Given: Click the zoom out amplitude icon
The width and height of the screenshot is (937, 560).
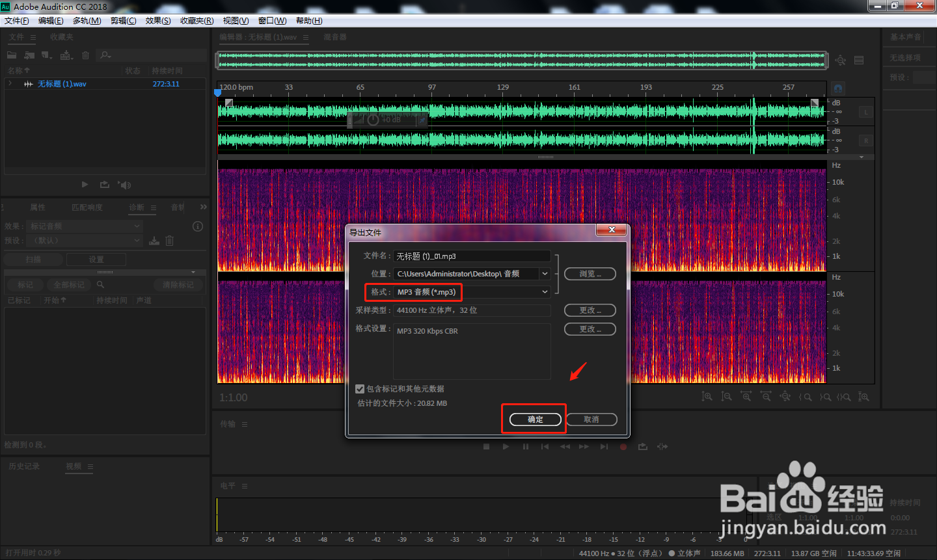Looking at the screenshot, I should tap(727, 397).
